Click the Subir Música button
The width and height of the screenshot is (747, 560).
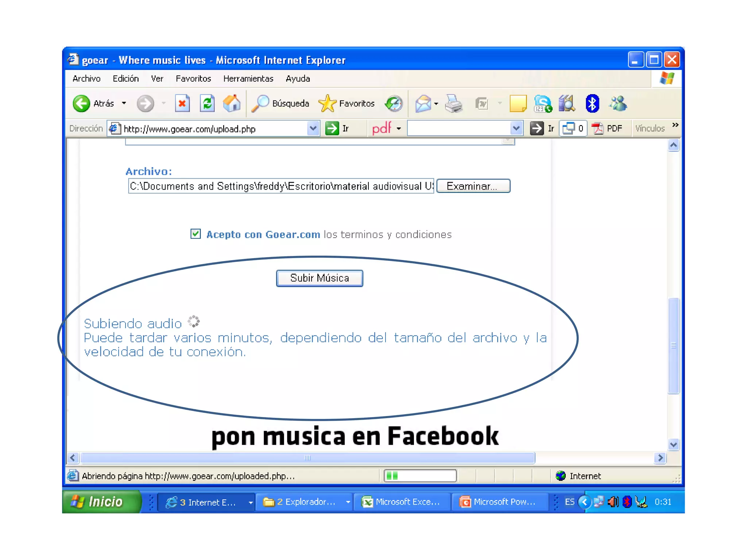click(x=320, y=278)
